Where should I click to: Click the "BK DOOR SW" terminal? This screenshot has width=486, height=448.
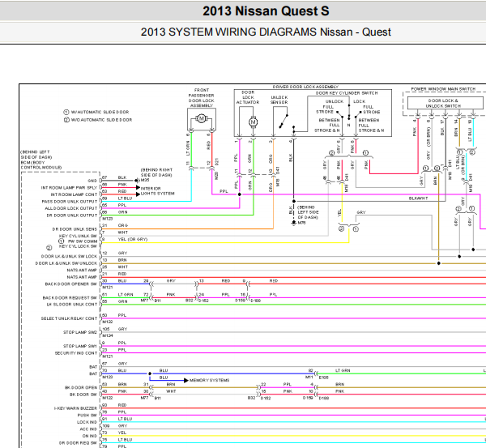[x=83, y=395]
